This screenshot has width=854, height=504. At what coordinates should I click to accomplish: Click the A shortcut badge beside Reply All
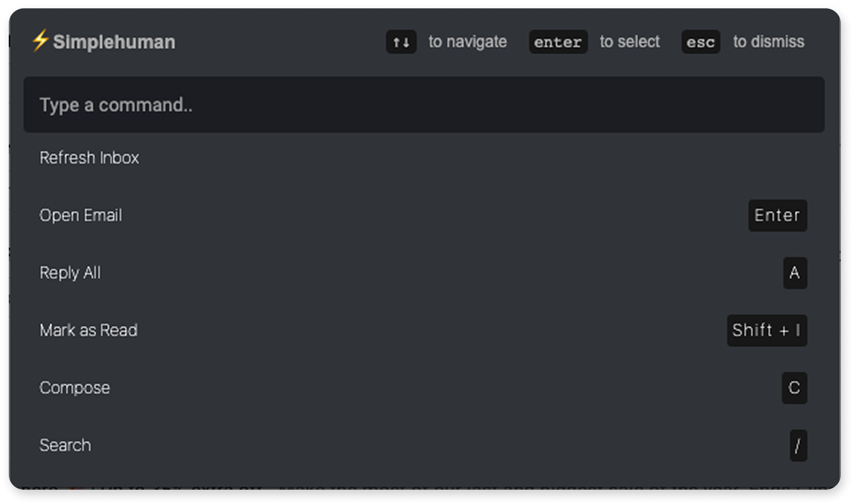(x=795, y=273)
